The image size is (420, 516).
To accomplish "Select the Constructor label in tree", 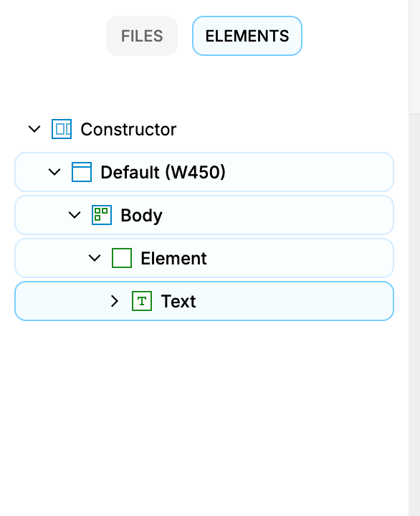I will [x=128, y=129].
